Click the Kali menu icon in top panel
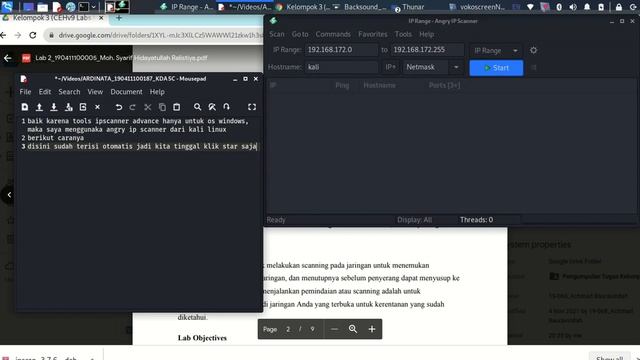The height and width of the screenshot is (360, 640). tap(7, 6)
